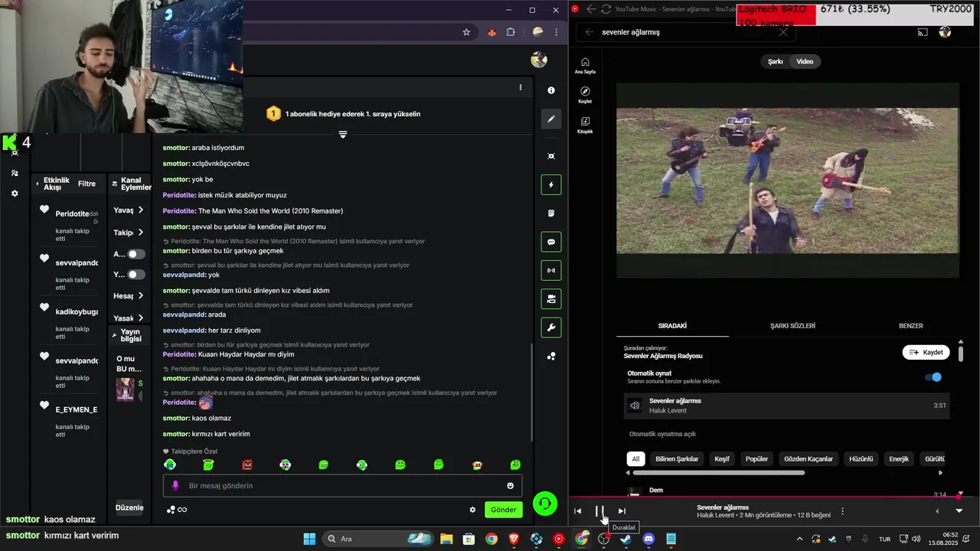Open Windows Start menu
The height and width of the screenshot is (551, 980).
click(309, 539)
